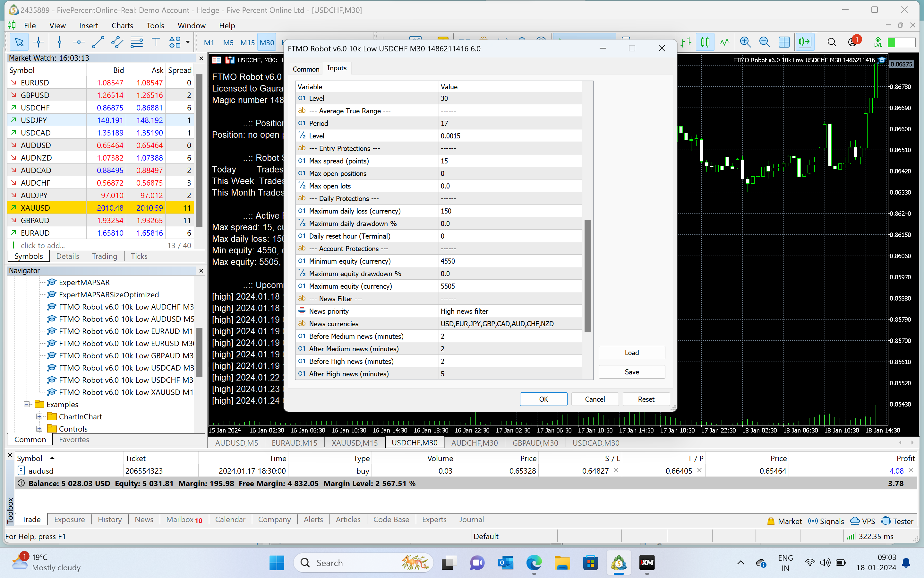Viewport: 924px width, 578px height.
Task: Select XAUUSD row in Market Watch
Action: (x=100, y=208)
